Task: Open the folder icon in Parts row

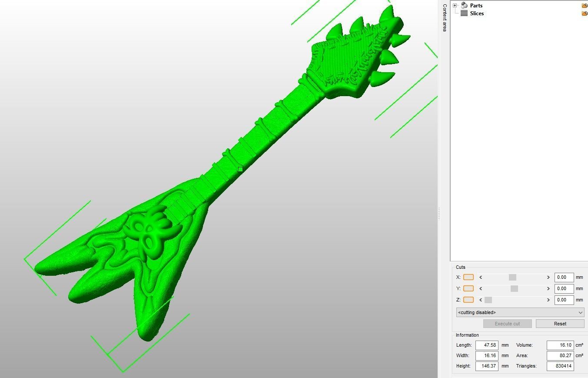Action: click(x=585, y=6)
